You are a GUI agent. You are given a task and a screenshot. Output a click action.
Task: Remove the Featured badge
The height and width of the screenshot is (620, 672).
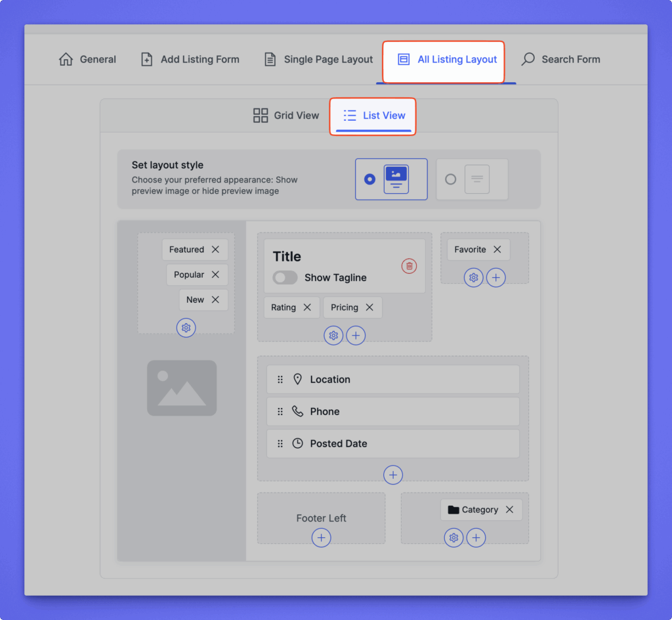click(215, 250)
